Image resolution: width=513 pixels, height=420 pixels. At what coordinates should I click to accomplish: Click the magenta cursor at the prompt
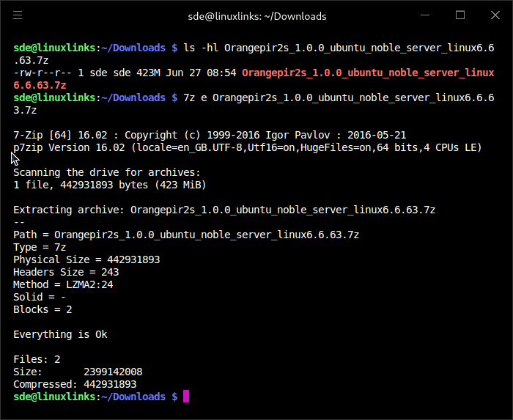coord(186,396)
